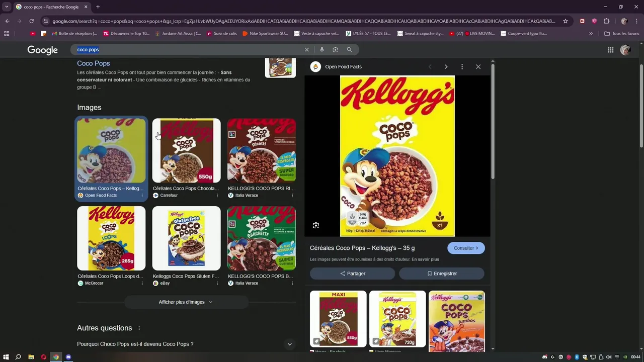The image size is (644, 362).
Task: Open the Coco Pops result title link
Action: tap(94, 63)
